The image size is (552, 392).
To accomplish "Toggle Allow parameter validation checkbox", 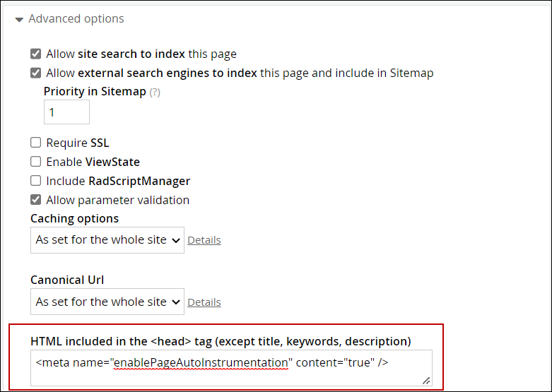I will [x=36, y=200].
